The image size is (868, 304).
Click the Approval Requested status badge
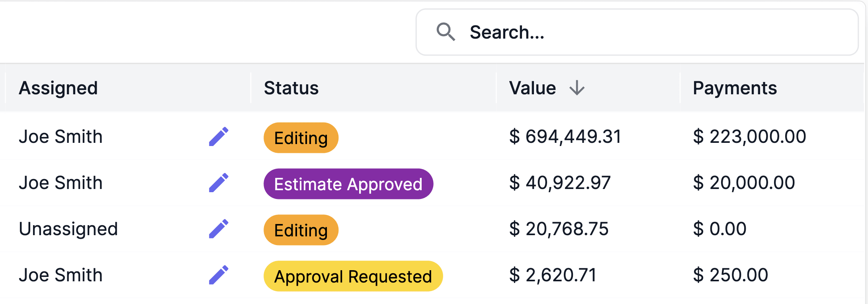tap(353, 277)
